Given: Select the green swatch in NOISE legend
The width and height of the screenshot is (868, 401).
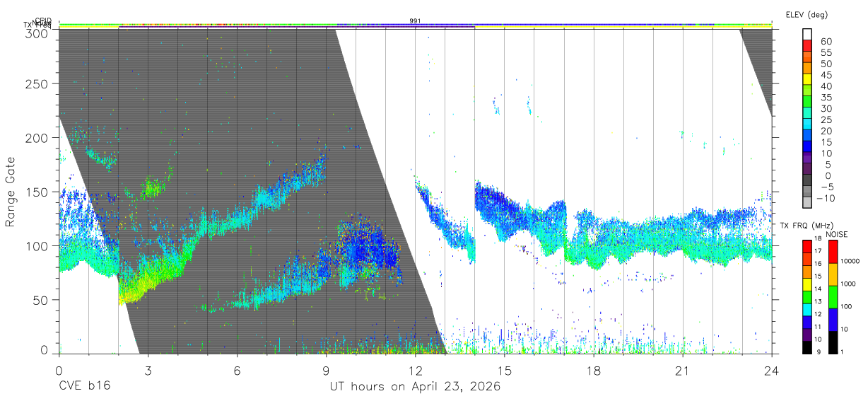Looking at the screenshot, I should 833,297.
